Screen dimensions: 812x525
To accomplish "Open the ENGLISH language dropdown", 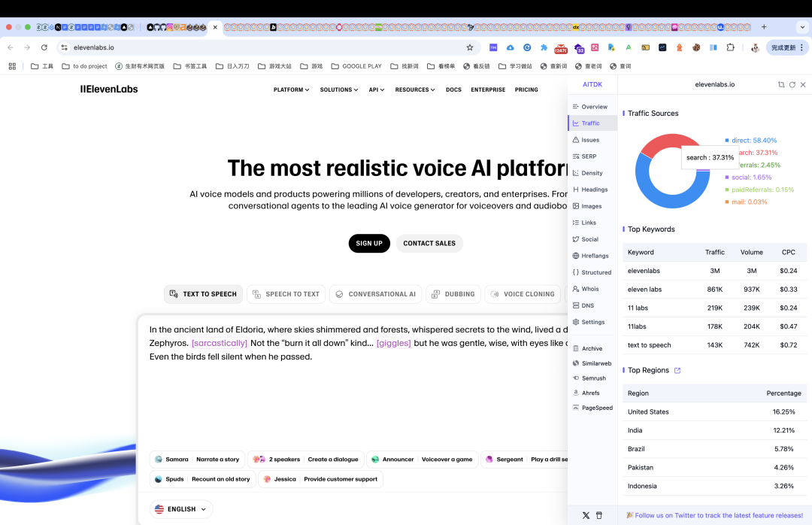I will [x=181, y=509].
